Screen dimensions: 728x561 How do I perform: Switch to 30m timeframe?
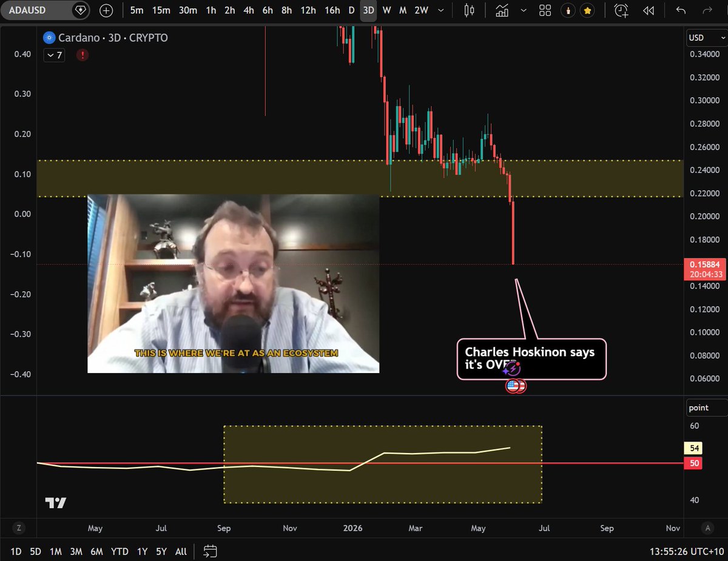coord(188,10)
